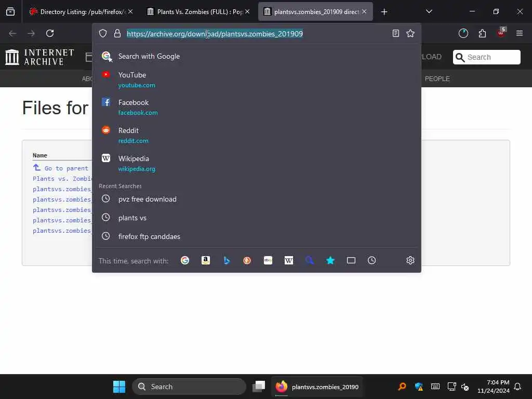Click the back navigation arrow
The image size is (532, 399).
pyautogui.click(x=12, y=33)
